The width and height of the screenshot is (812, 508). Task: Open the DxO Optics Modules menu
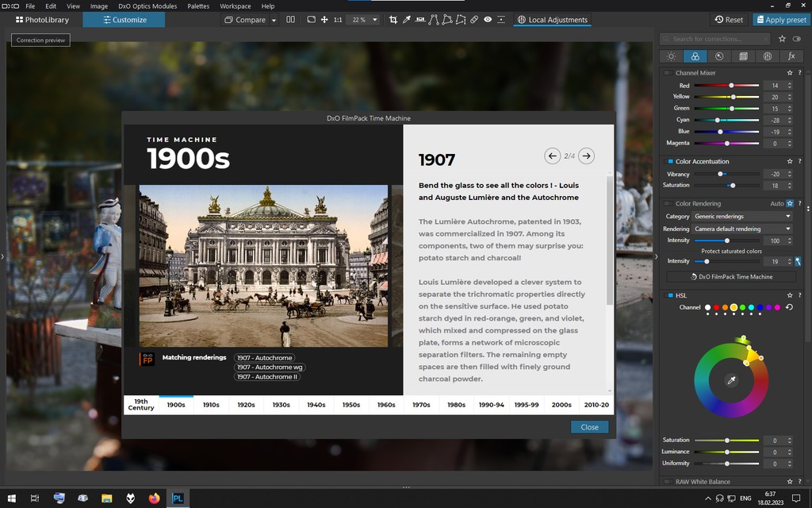tap(147, 6)
